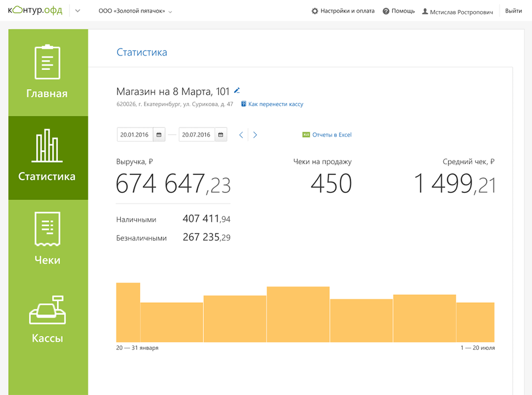
Task: Download Отчеты в Excel
Action: [327, 135]
